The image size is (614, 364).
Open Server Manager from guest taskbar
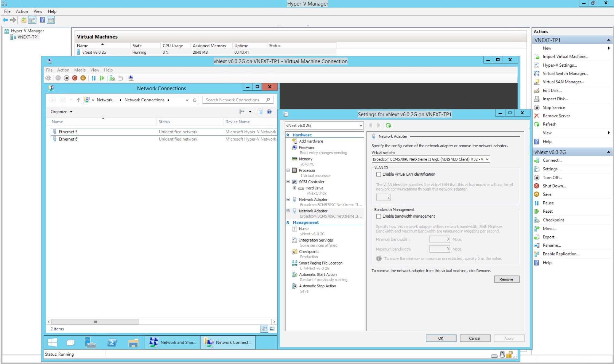pos(91,342)
